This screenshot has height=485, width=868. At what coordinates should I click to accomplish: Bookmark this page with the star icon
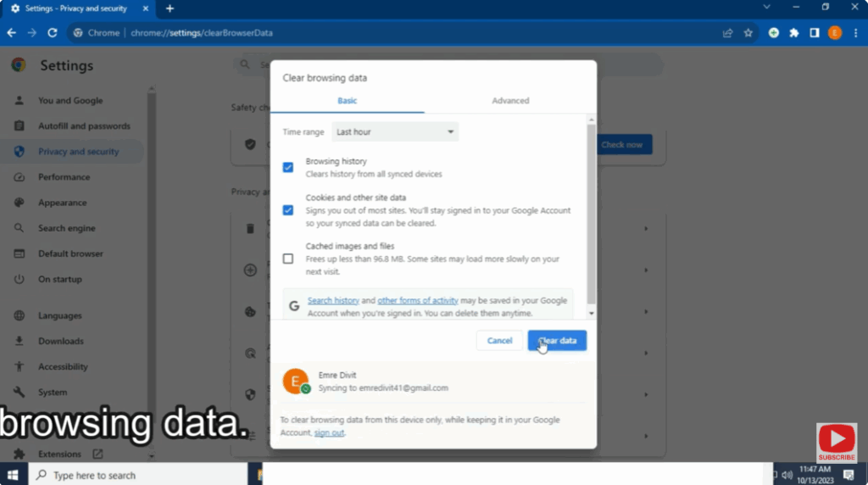748,33
